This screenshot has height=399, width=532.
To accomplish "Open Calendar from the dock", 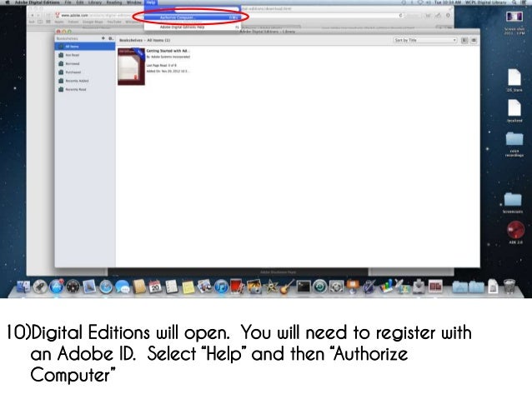I will pos(155,287).
